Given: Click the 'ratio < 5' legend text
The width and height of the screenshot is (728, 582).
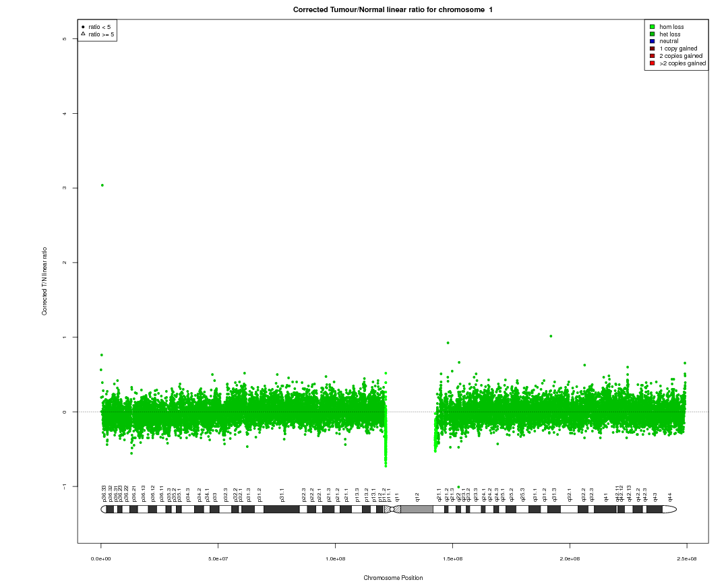Looking at the screenshot, I should tap(99, 27).
